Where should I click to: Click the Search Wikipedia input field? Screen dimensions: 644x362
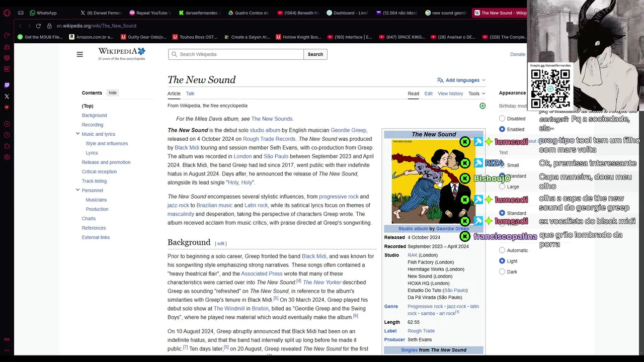236,54
